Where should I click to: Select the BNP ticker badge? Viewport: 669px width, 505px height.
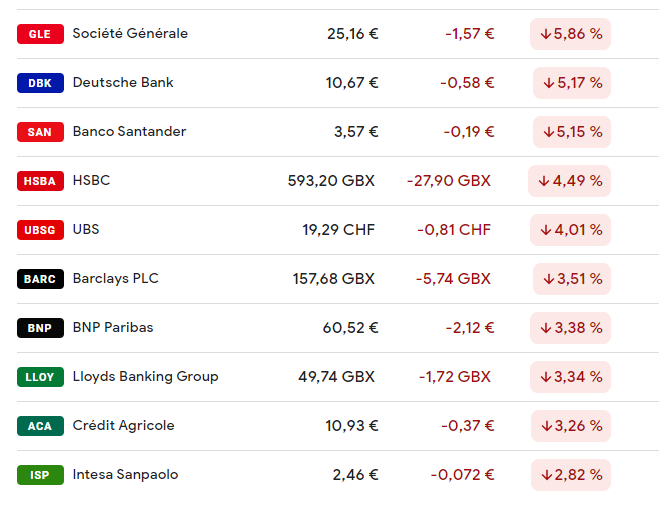click(x=40, y=328)
